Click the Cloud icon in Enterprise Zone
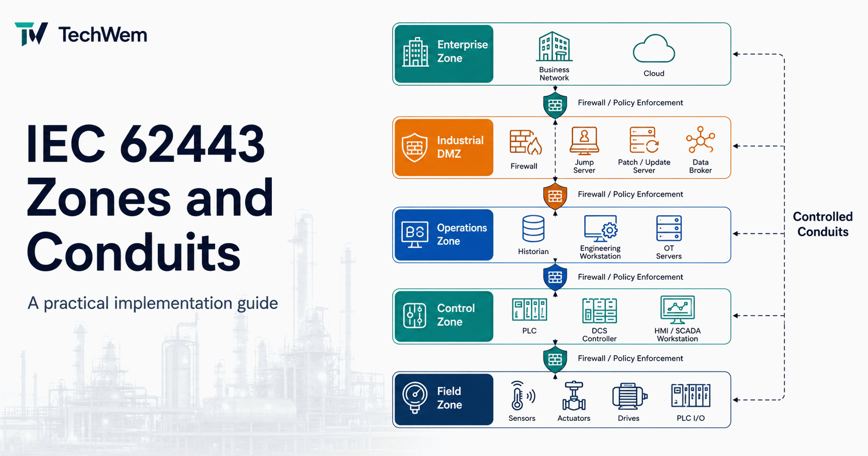The image size is (868, 456). [x=654, y=49]
